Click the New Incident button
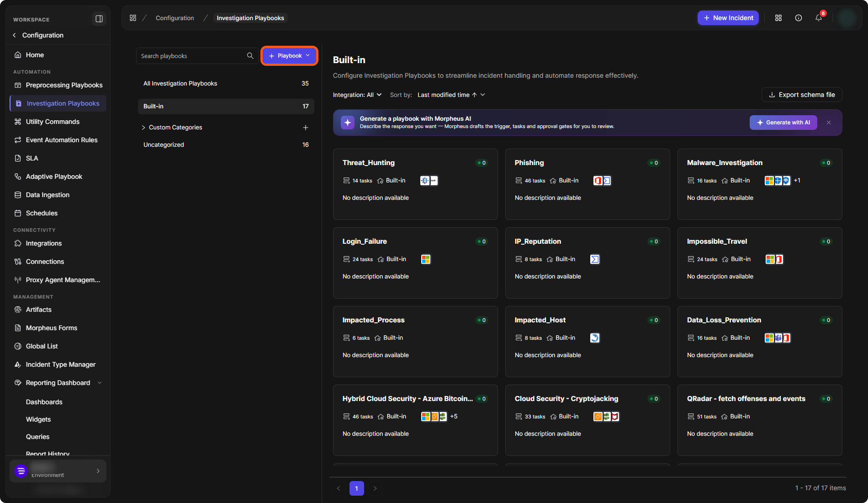The image size is (868, 503). point(728,18)
